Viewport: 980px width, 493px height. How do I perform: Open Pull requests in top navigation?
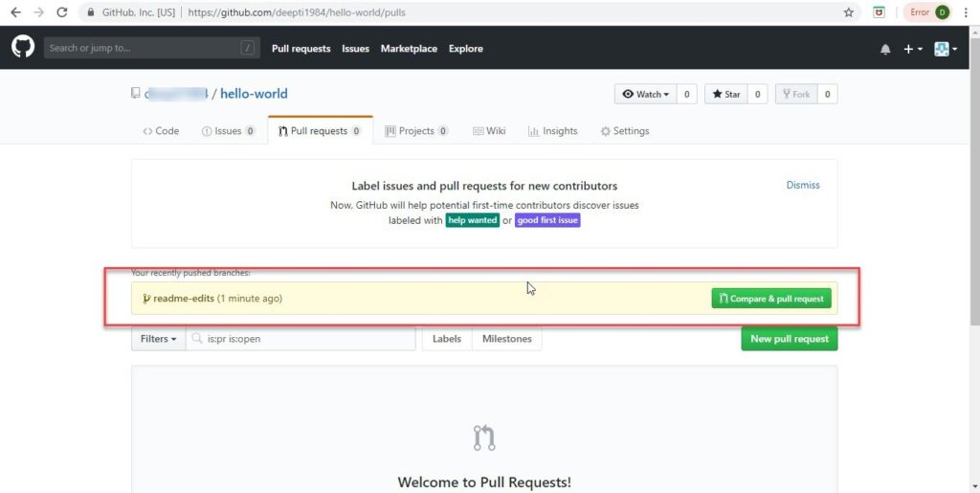pyautogui.click(x=301, y=49)
